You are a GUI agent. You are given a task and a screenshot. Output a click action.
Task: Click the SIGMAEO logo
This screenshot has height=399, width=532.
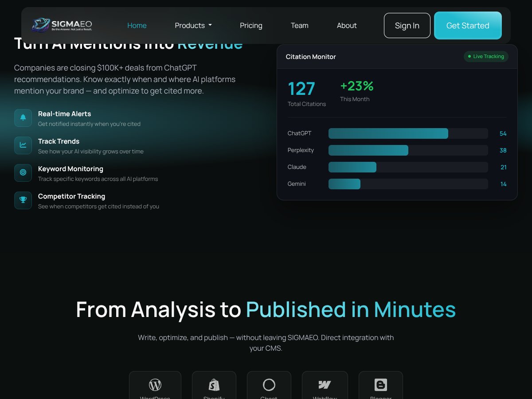[62, 25]
